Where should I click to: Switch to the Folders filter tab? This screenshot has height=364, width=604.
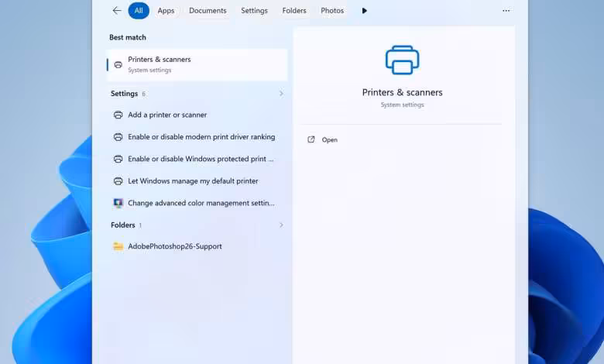(x=294, y=11)
